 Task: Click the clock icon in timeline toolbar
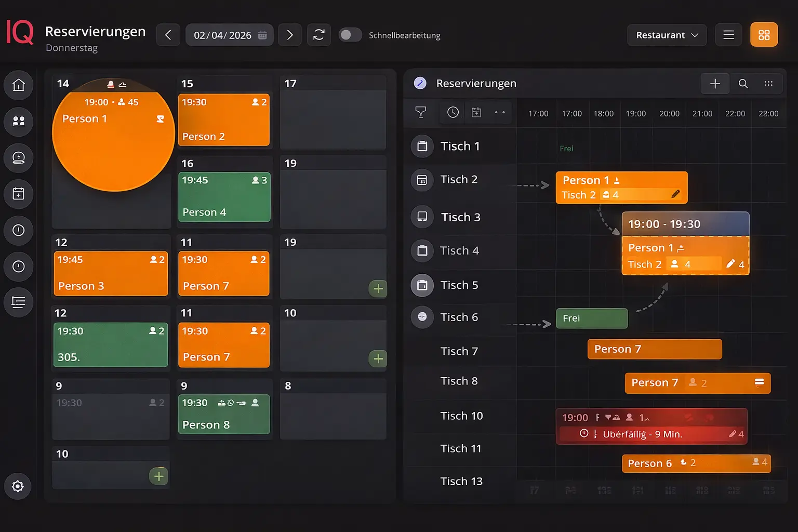coord(453,112)
